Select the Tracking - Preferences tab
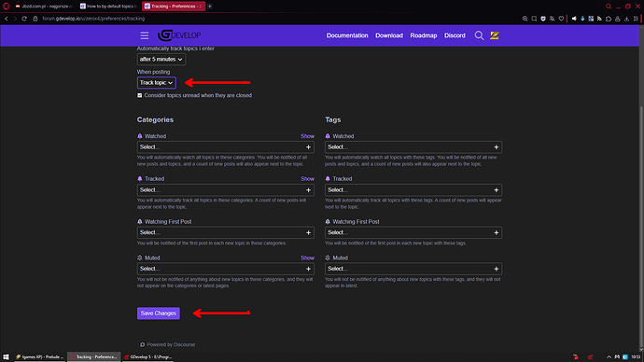This screenshot has width=644, height=362. (174, 7)
